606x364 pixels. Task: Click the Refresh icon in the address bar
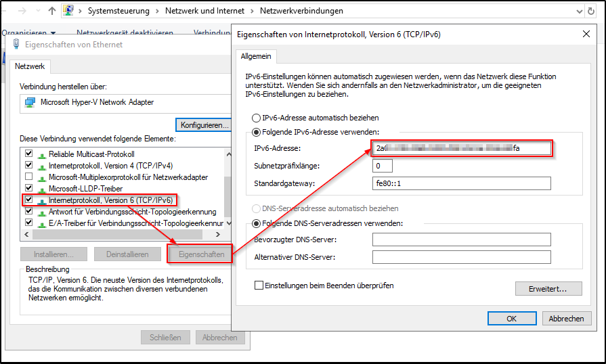pyautogui.click(x=597, y=11)
